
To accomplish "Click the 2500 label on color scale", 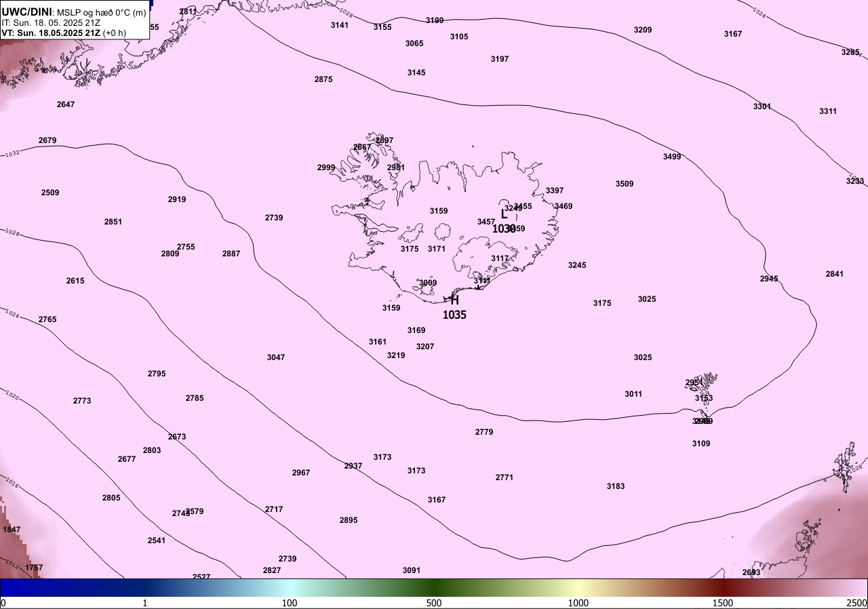I will pyautogui.click(x=857, y=603).
